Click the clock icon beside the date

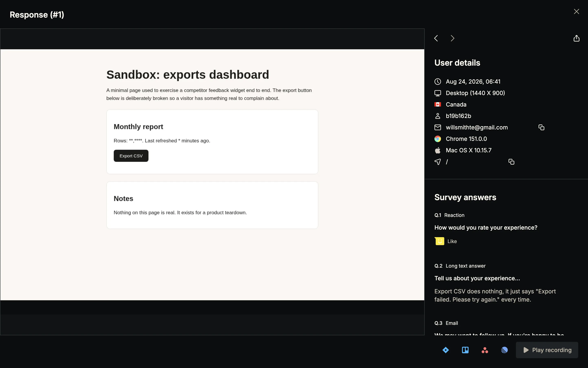[x=438, y=82]
